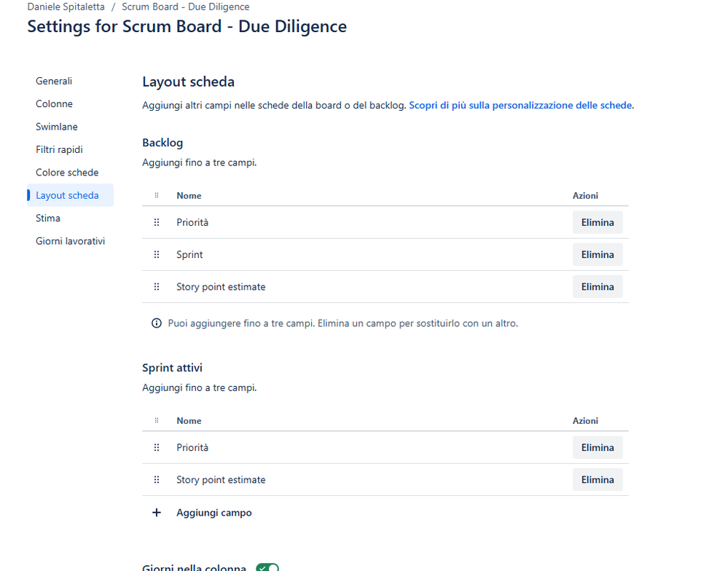Open Swimlane settings page
Screen dimensions: 728x571
coord(57,127)
